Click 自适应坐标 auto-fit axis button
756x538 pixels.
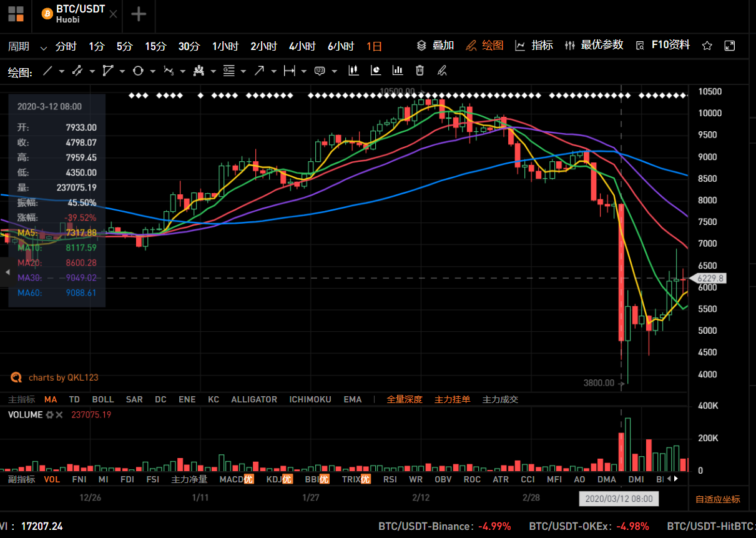718,499
